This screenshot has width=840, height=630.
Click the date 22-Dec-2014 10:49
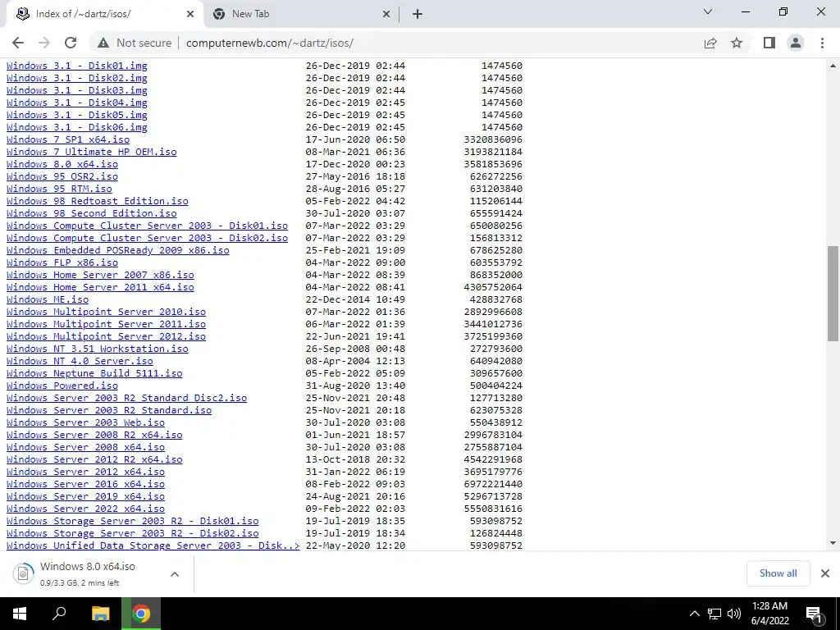pyautogui.click(x=355, y=300)
